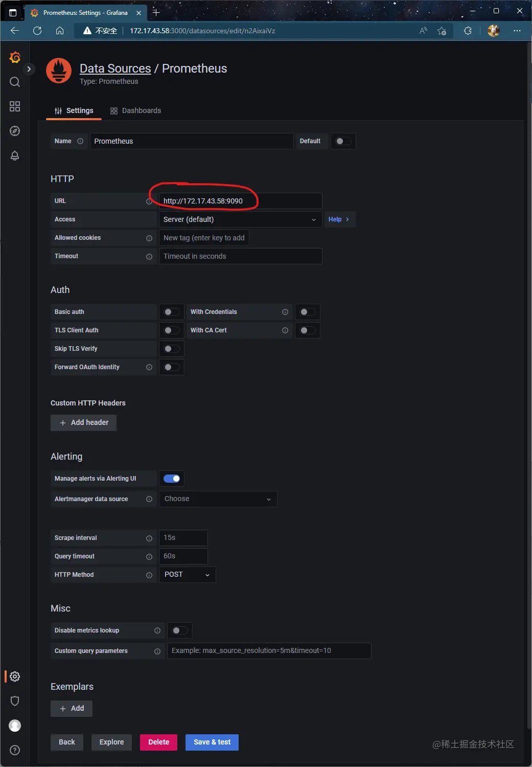
Task: Click the Prometheus flame logo
Action: pos(59,71)
